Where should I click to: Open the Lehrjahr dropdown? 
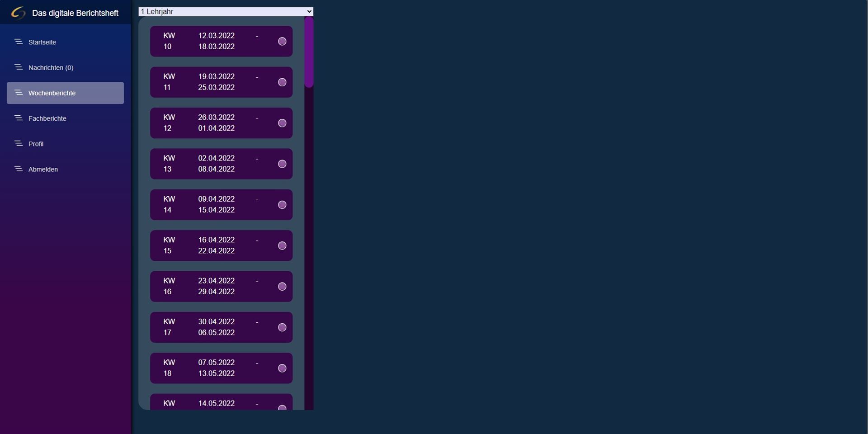[x=226, y=11]
